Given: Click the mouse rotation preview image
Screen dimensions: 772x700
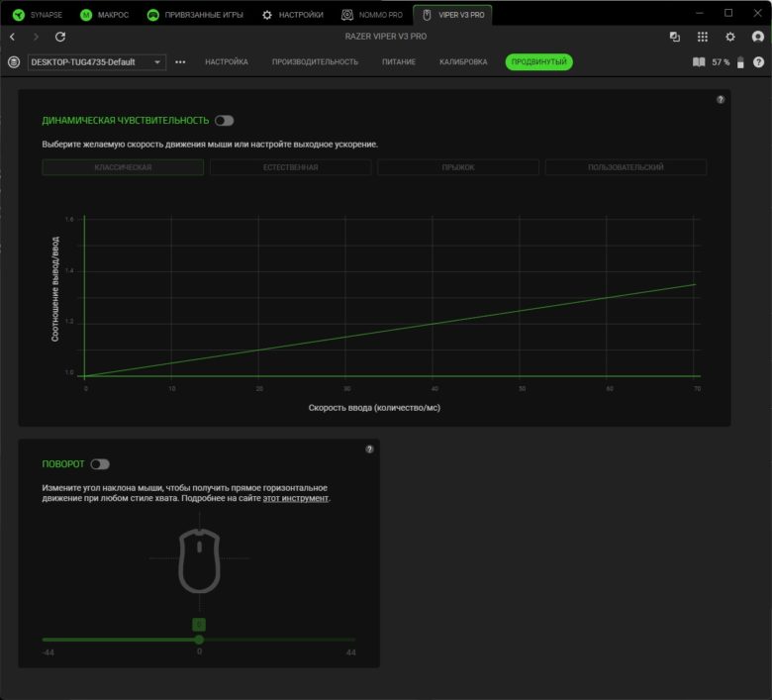Looking at the screenshot, I should [x=199, y=560].
